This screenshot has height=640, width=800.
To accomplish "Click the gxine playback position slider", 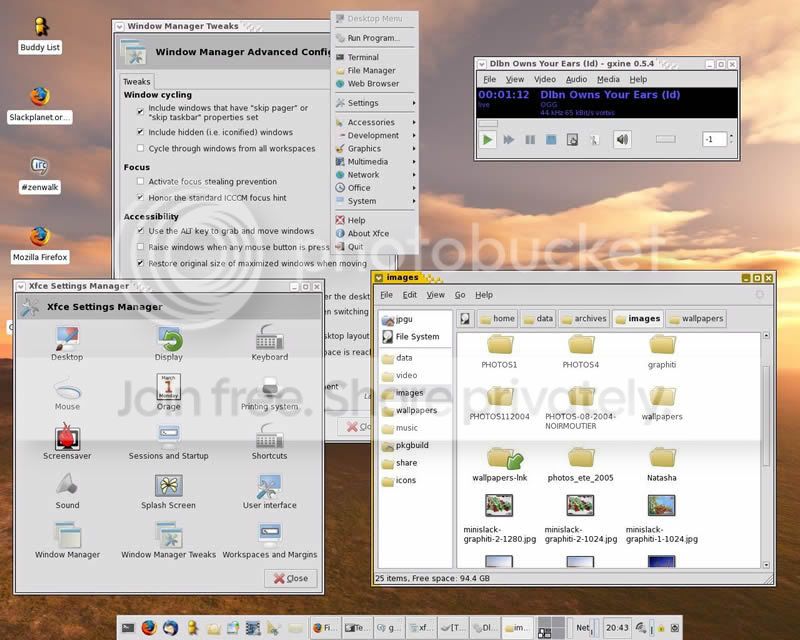I will 607,124.
